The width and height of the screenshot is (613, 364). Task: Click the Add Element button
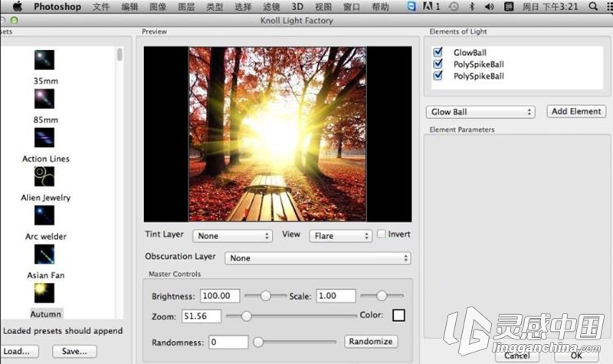576,111
